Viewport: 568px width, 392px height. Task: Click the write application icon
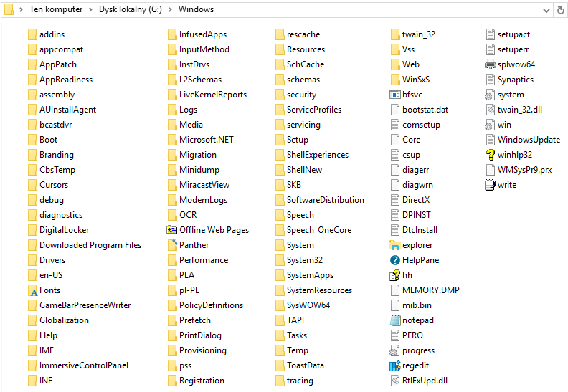click(x=490, y=185)
